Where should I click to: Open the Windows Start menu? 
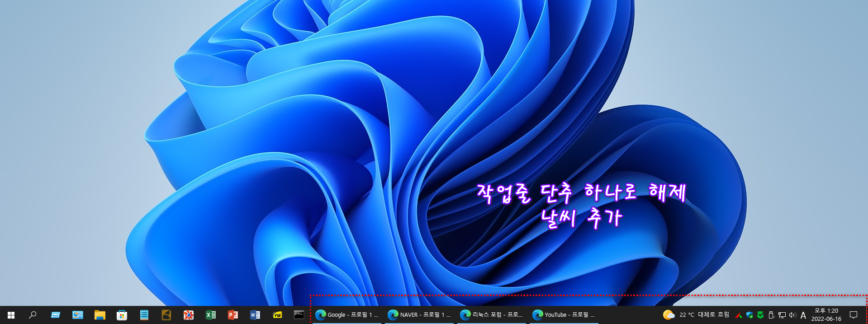(x=11, y=315)
